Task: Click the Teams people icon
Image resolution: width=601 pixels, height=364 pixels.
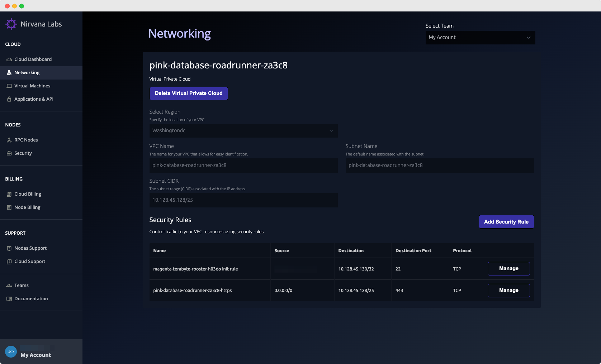Action: (x=9, y=286)
